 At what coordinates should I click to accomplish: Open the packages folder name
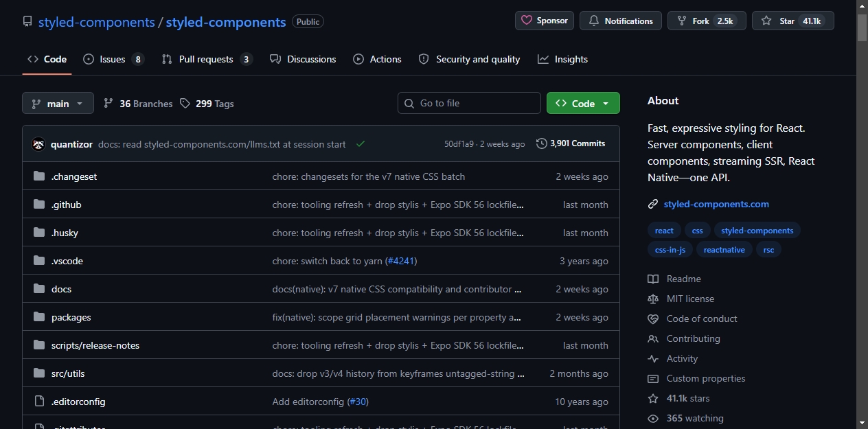[x=71, y=317]
